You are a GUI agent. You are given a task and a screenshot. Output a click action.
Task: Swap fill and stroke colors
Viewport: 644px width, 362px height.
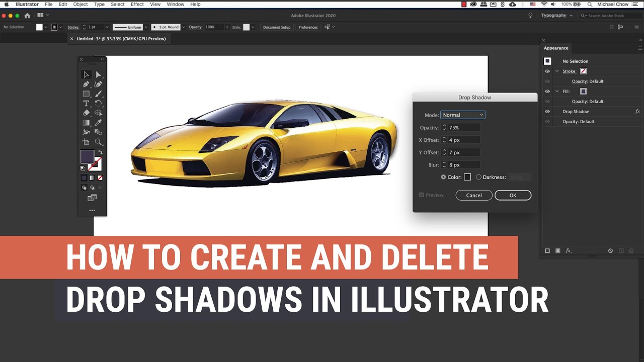[100, 152]
